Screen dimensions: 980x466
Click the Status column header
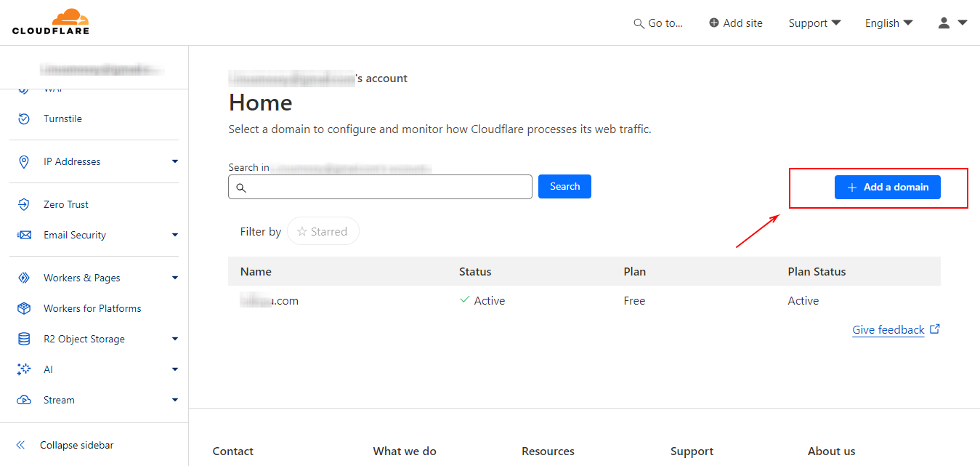click(475, 271)
